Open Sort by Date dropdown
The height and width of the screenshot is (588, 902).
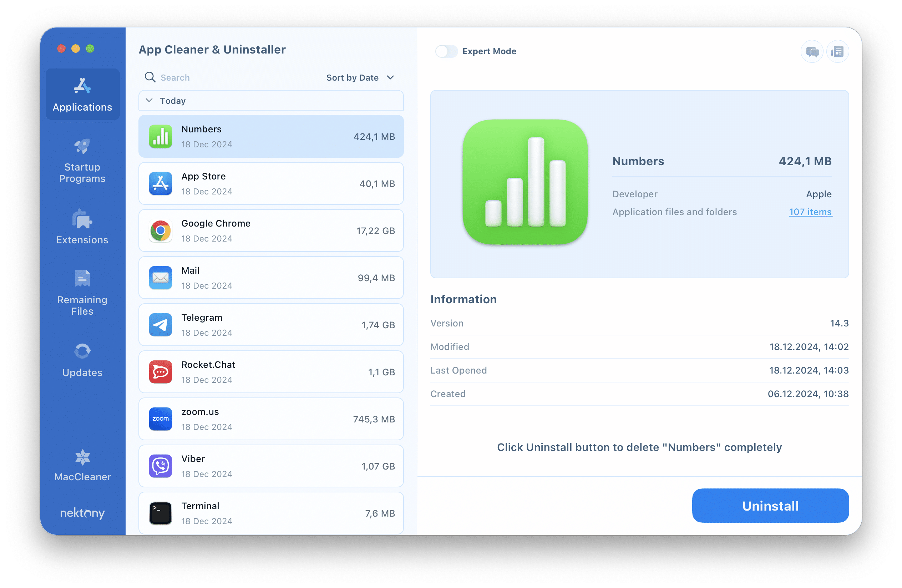[360, 77]
